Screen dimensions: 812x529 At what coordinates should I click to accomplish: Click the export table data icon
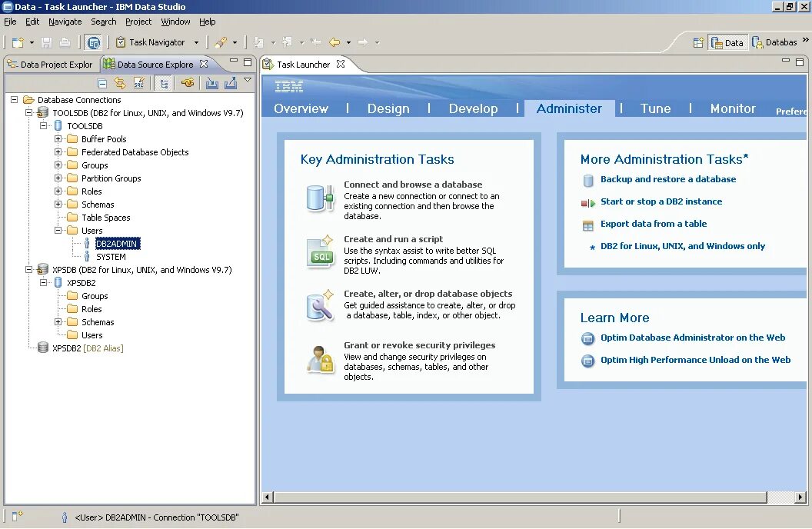tap(587, 226)
